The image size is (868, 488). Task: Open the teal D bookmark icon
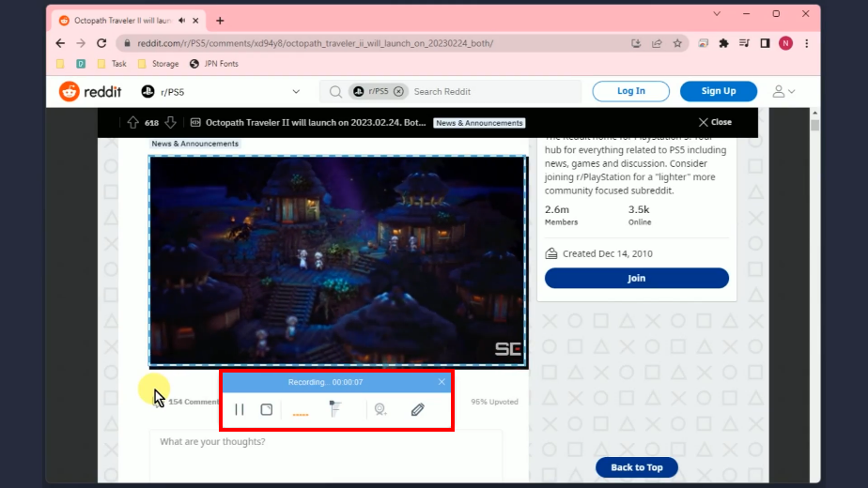coord(81,64)
